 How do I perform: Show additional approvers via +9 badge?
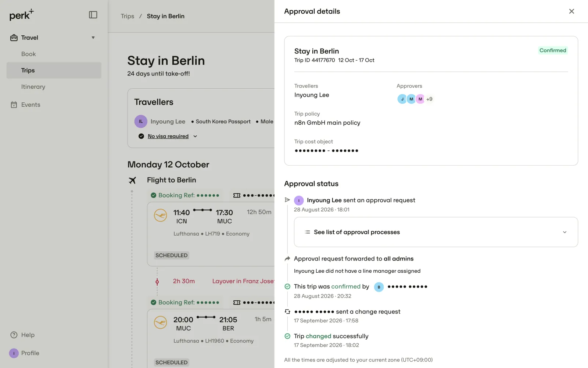coord(429,99)
